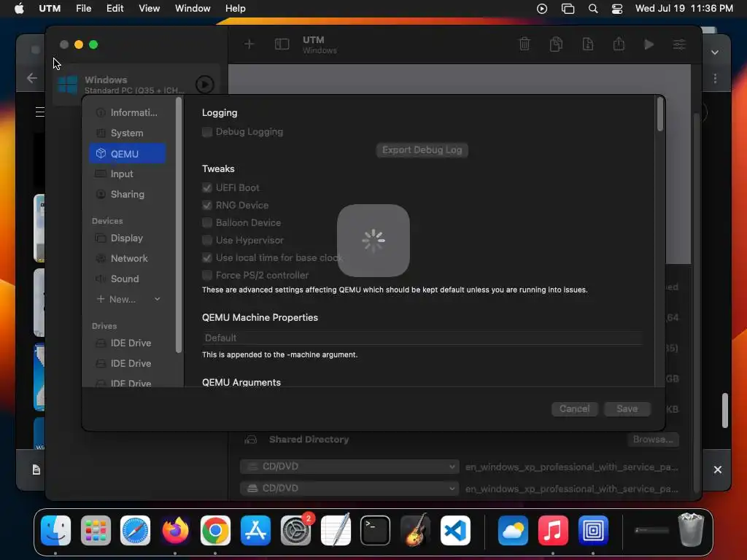Viewport: 747px width, 560px height.
Task: Start the Windows VM with its round play button
Action: point(204,85)
